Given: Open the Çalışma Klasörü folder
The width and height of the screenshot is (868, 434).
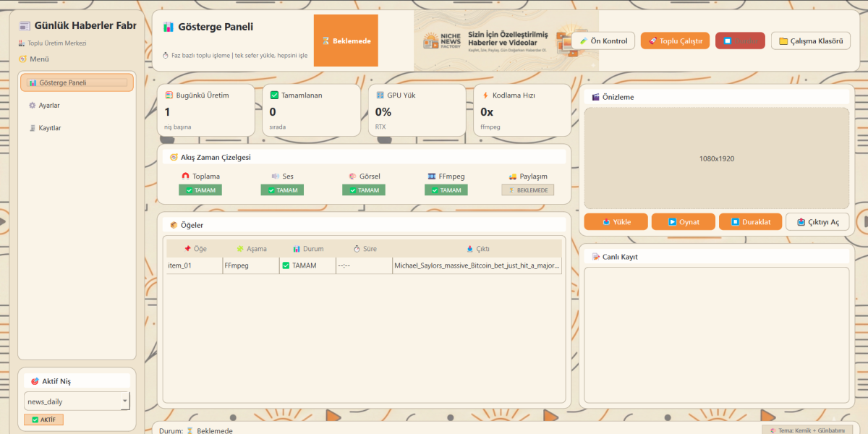Looking at the screenshot, I should pyautogui.click(x=810, y=41).
